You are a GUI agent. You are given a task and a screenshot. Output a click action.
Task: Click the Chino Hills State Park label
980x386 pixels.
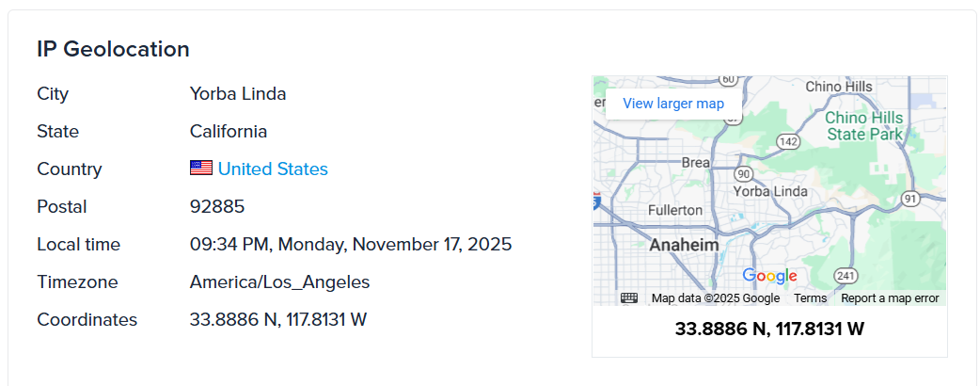point(864,126)
